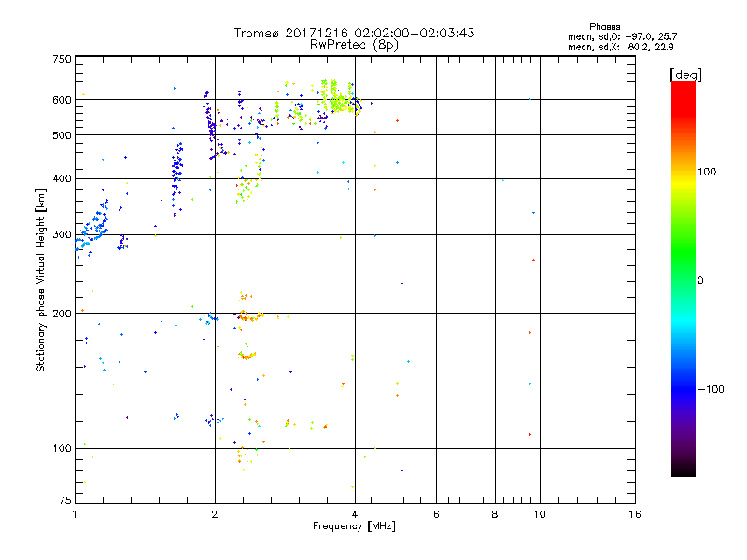Click the 'mean, sd,X: 80.2, 22.9' line
This screenshot has width=747, height=560.
pos(621,48)
